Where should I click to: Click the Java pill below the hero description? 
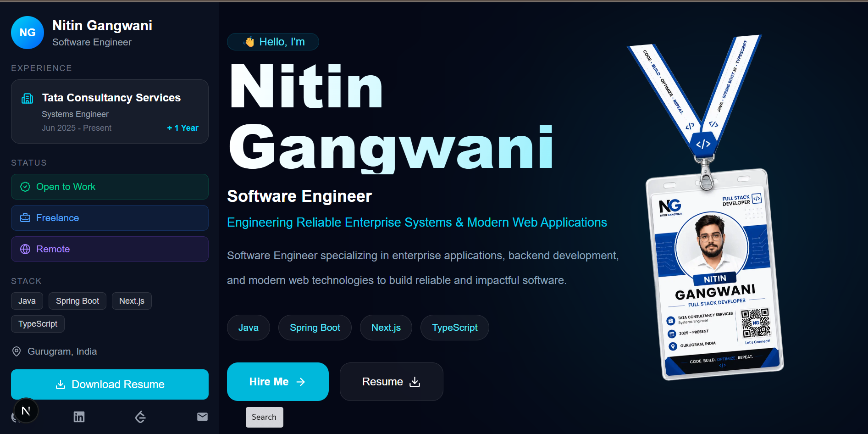pos(249,328)
